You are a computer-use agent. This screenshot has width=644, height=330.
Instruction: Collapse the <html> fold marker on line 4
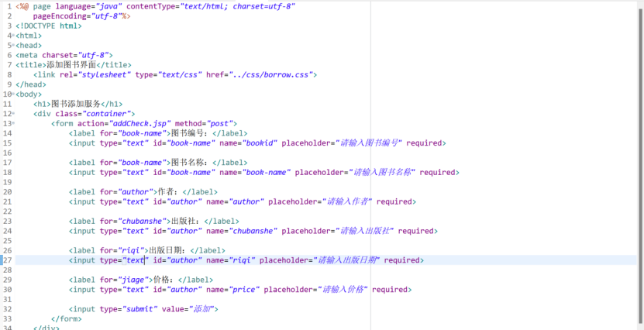coord(13,36)
